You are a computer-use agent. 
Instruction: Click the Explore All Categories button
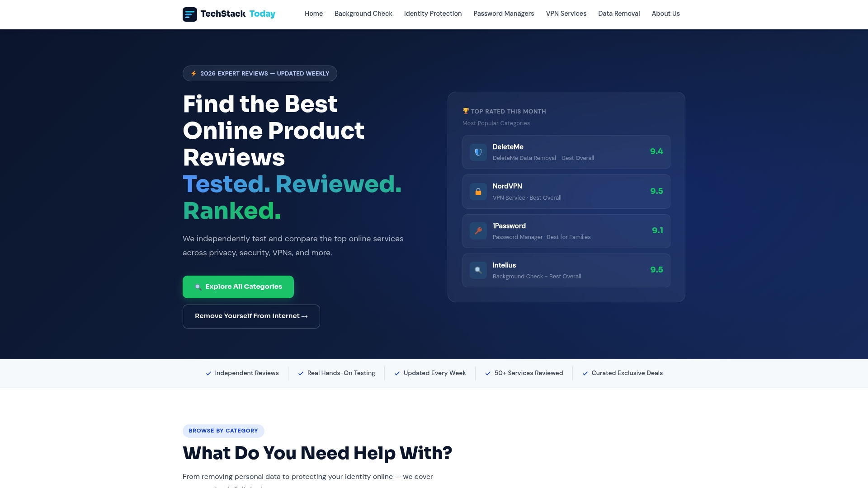238,287
